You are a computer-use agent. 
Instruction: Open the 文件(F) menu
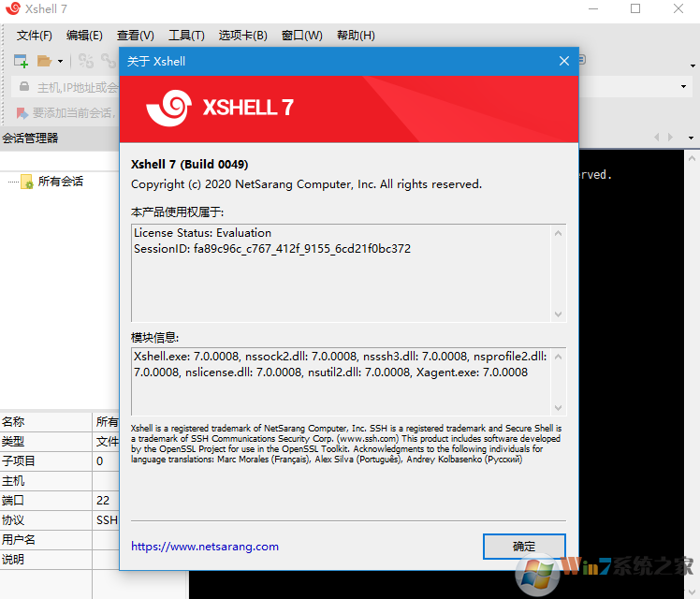point(35,36)
